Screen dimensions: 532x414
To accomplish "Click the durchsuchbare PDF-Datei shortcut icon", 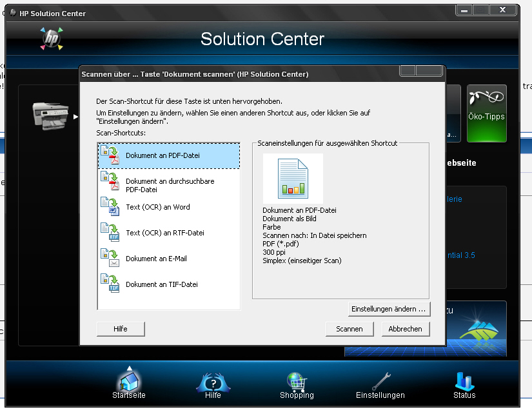I will coord(110,181).
